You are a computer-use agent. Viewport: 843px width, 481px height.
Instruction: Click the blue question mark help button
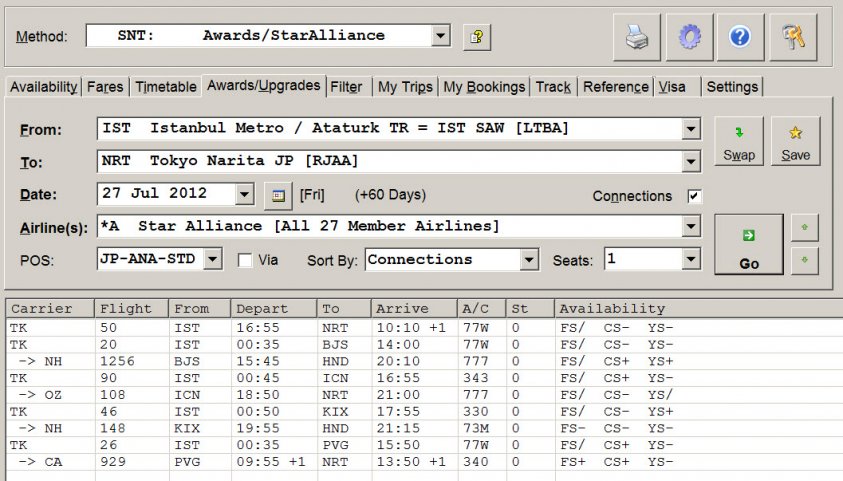739,37
